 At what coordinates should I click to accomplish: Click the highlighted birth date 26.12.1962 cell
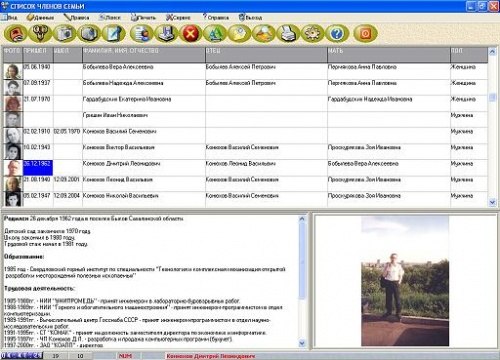click(38, 168)
